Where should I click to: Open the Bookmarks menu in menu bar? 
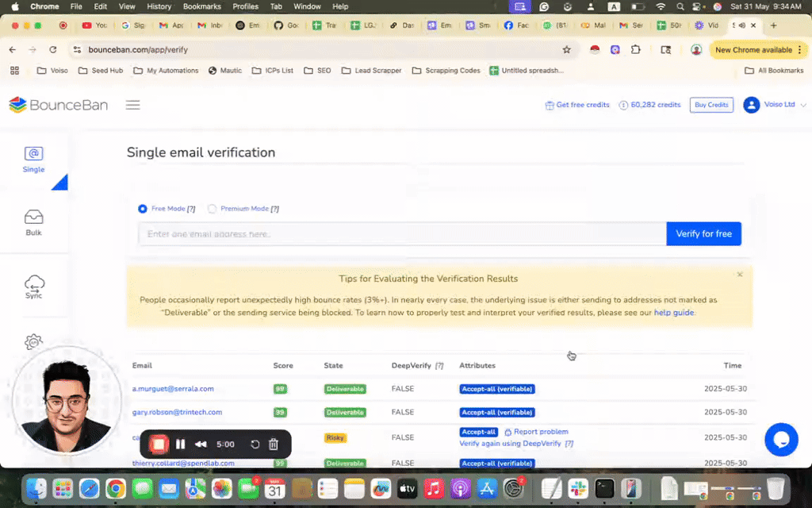(201, 6)
